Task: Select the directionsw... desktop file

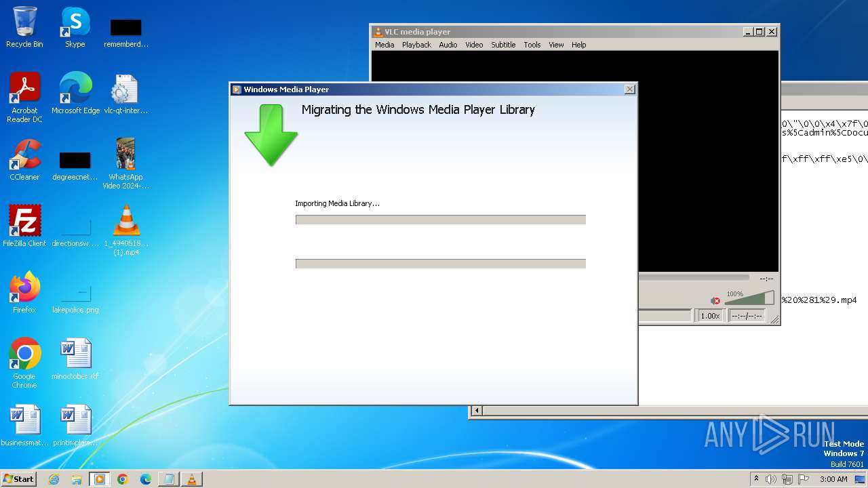Action: (x=75, y=232)
